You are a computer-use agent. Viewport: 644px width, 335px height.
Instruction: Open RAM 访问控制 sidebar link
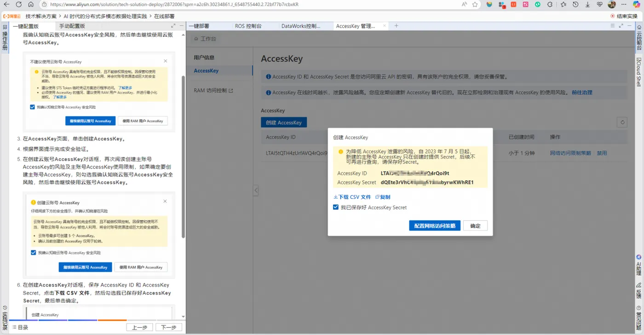(213, 91)
